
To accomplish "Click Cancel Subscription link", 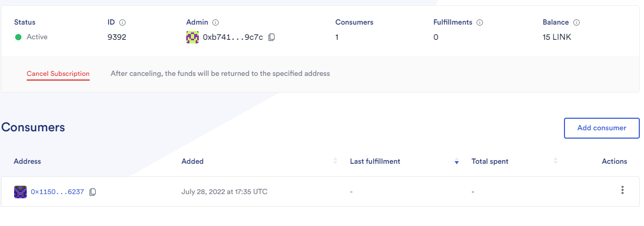I will point(58,74).
